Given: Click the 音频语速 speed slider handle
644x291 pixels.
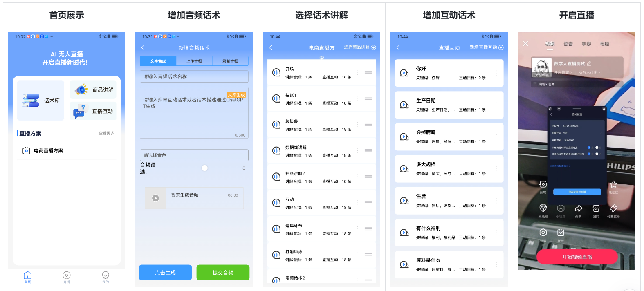Looking at the screenshot, I should pyautogui.click(x=205, y=168).
